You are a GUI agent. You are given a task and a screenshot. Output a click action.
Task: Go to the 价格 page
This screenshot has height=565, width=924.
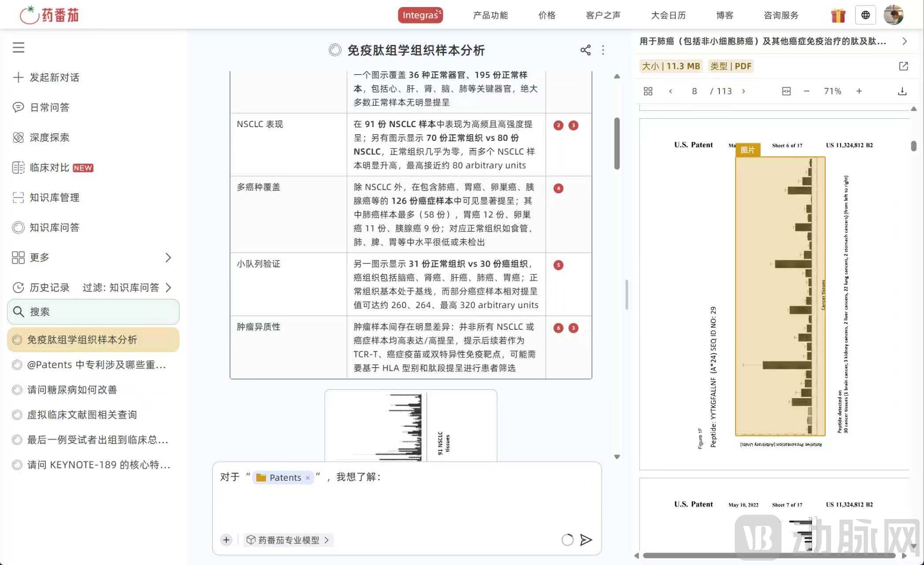coord(547,15)
